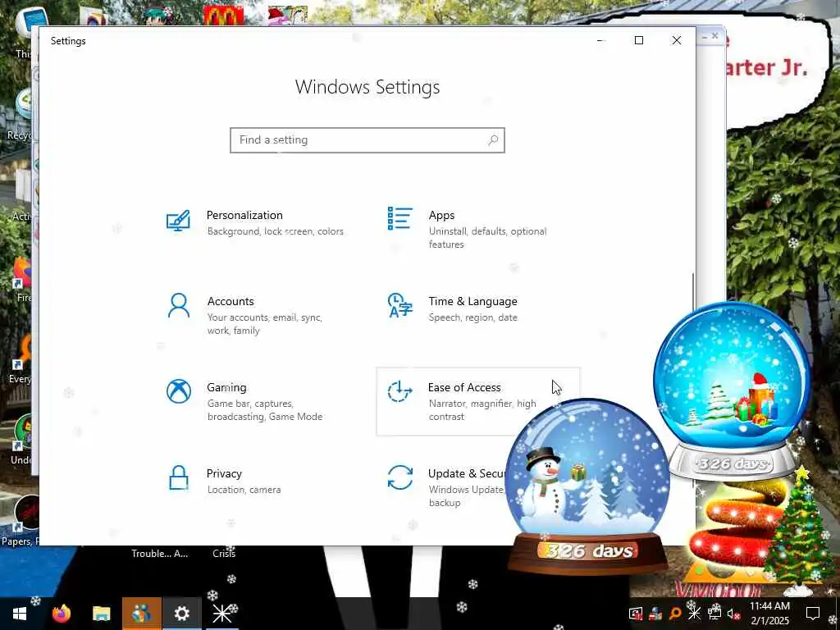Click the orange magnifier tray icon
This screenshot has width=840, height=630.
[675, 614]
